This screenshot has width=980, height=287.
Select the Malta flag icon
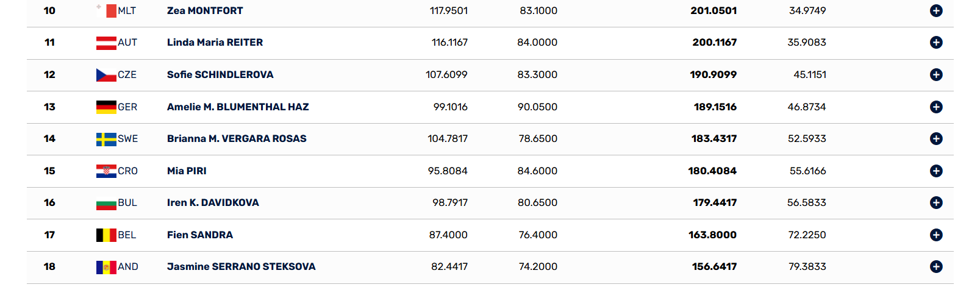(106, 10)
